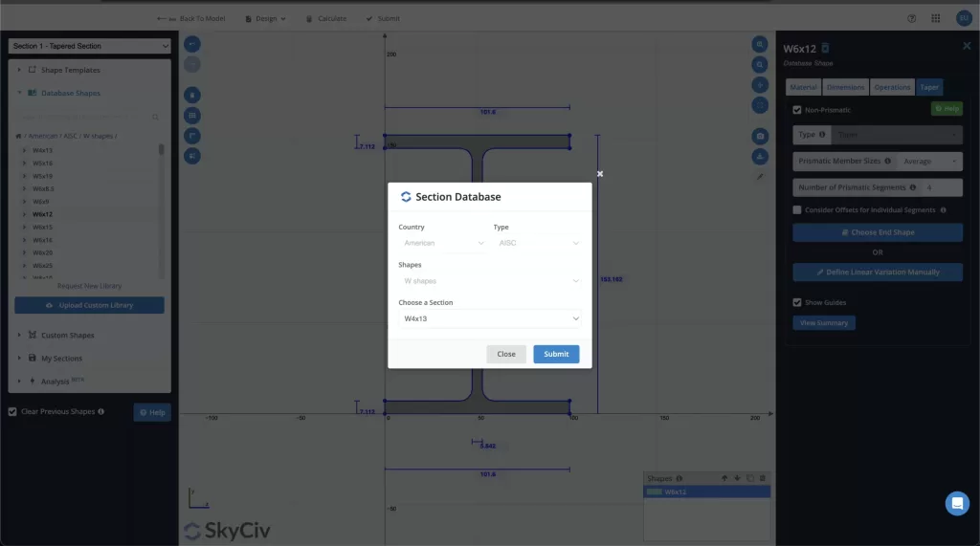This screenshot has width=980, height=546.
Task: Click the W6x12 color swatch in Shapes list
Action: [655, 492]
